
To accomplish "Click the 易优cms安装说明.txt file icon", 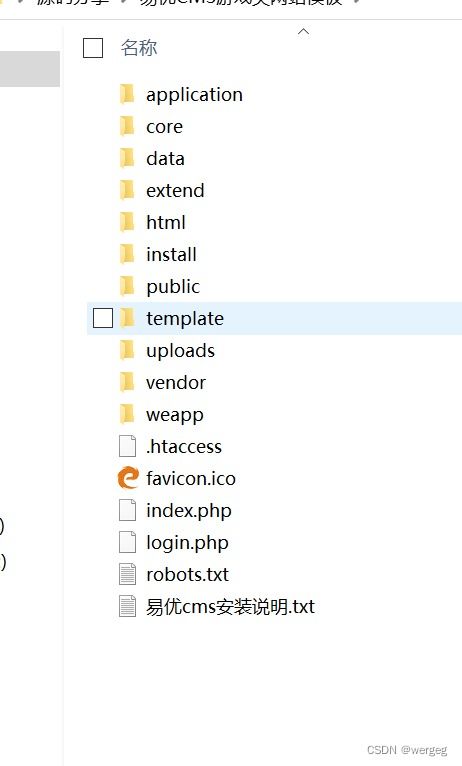I will (127, 606).
